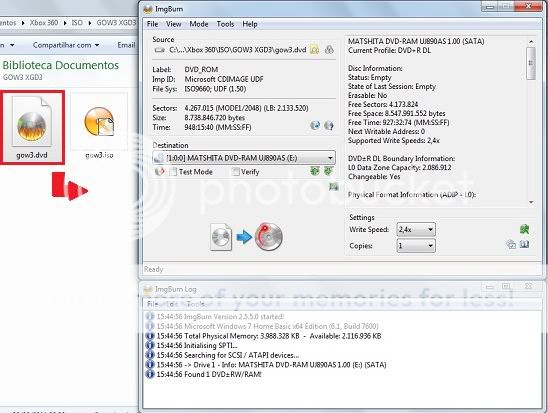Viewport: 548px width, 413px height.
Task: Click the red disc icon left of Test Mode
Action: point(159,172)
